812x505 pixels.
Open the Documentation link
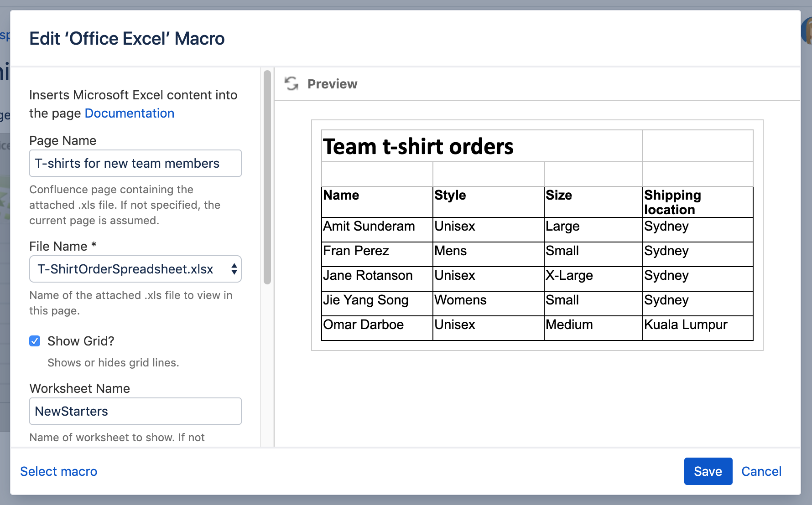[x=130, y=113]
